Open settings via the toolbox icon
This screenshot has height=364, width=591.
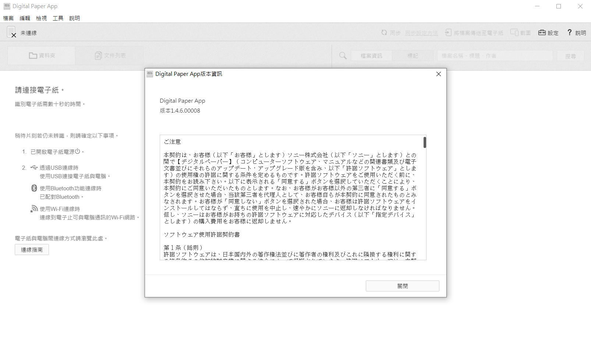(542, 32)
